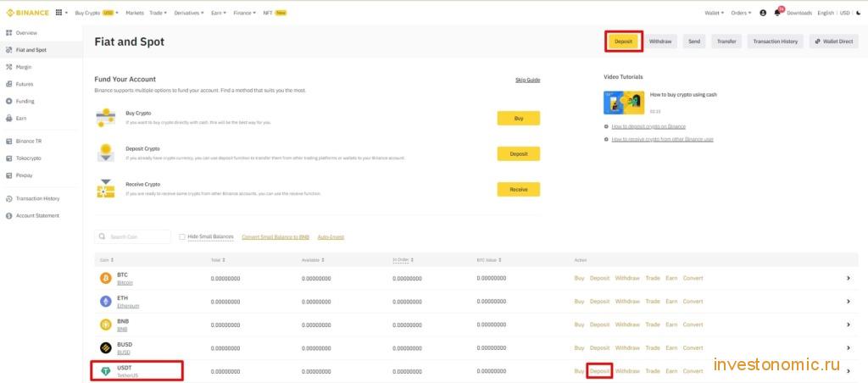Click the Overview sidebar icon

[x=8, y=33]
